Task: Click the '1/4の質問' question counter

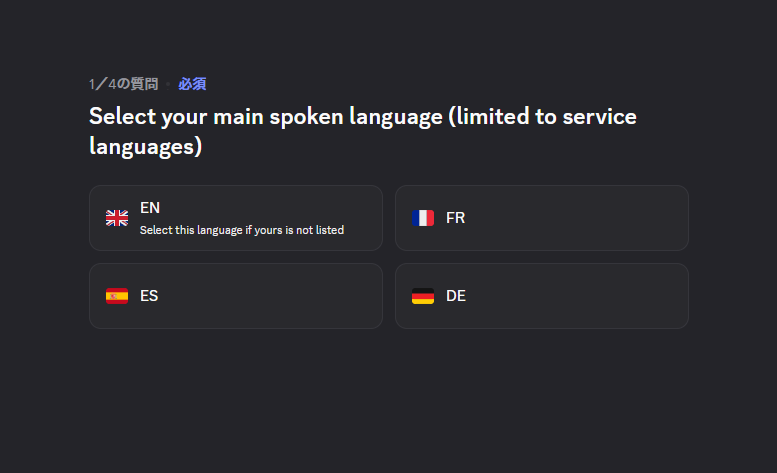Action: click(123, 84)
